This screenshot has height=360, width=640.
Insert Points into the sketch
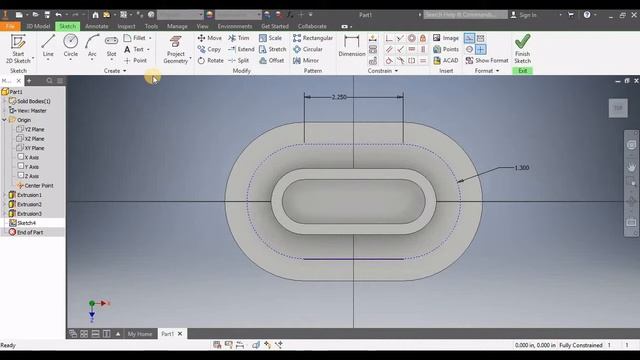[446, 49]
